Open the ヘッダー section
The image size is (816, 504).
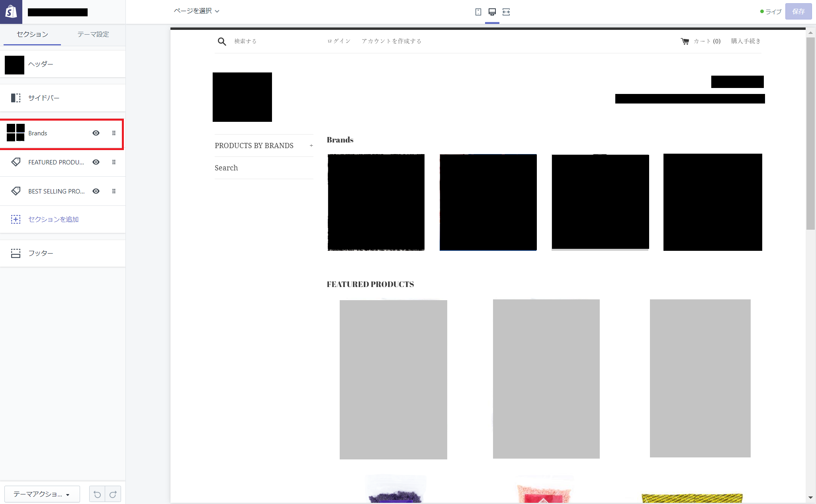63,64
